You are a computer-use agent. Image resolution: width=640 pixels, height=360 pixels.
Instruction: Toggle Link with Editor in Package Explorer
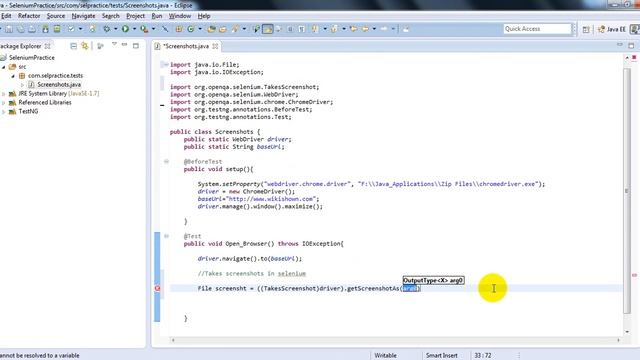point(84,46)
